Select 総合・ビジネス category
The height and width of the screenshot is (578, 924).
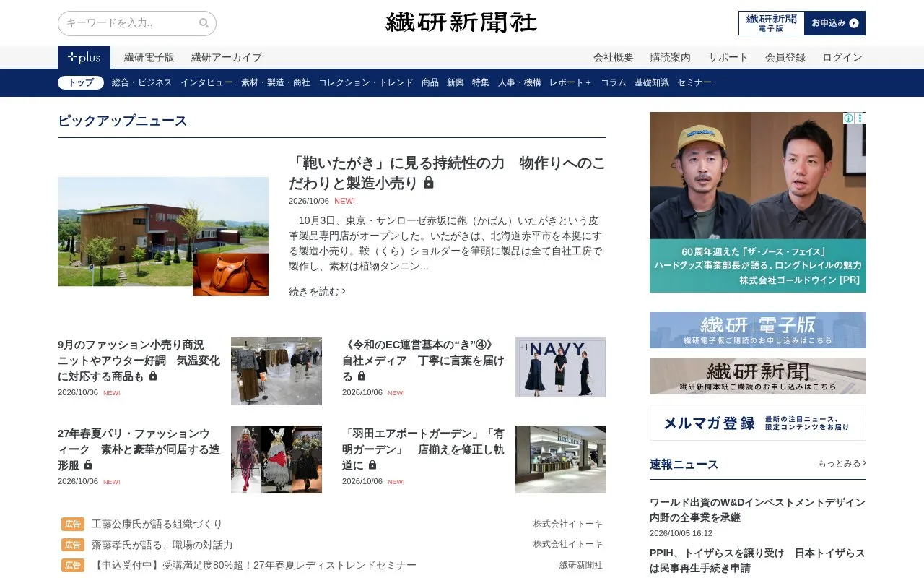tap(142, 82)
